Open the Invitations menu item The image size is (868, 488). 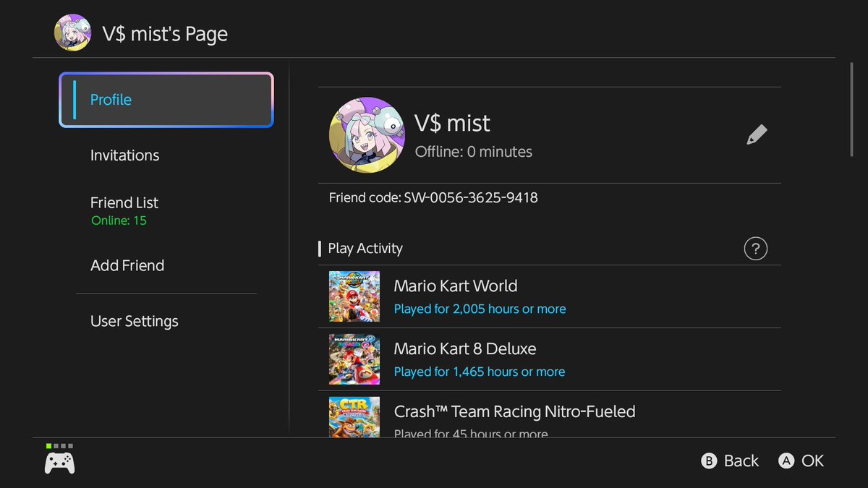click(x=124, y=155)
